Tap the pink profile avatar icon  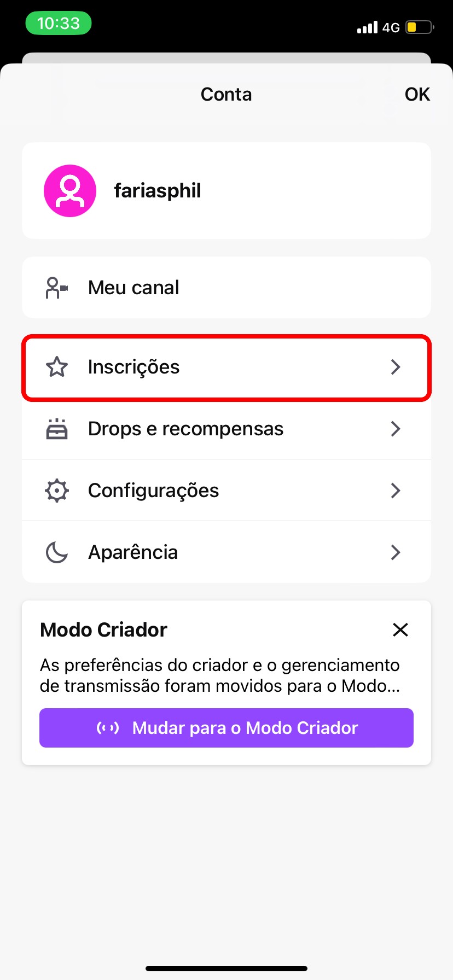70,191
